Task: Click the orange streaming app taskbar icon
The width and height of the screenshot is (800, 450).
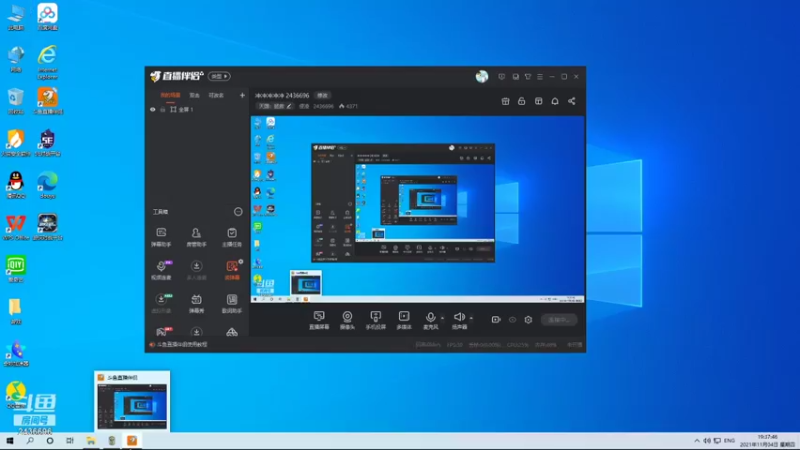Action: tap(132, 441)
